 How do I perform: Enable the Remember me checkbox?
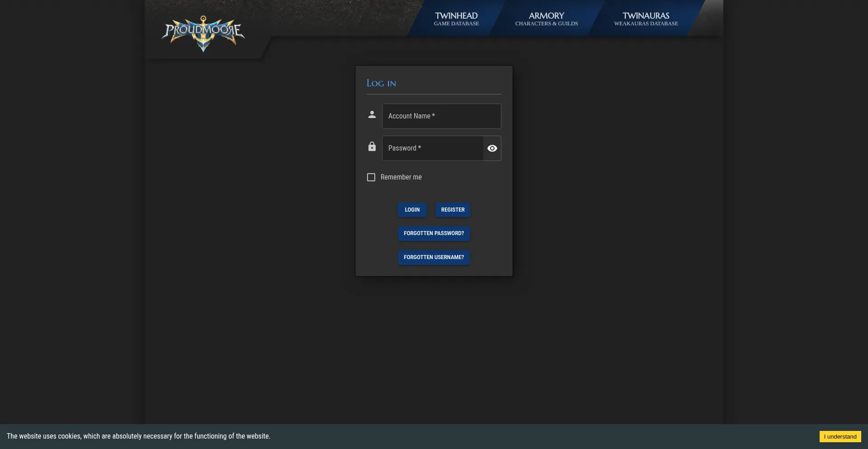pos(371,177)
